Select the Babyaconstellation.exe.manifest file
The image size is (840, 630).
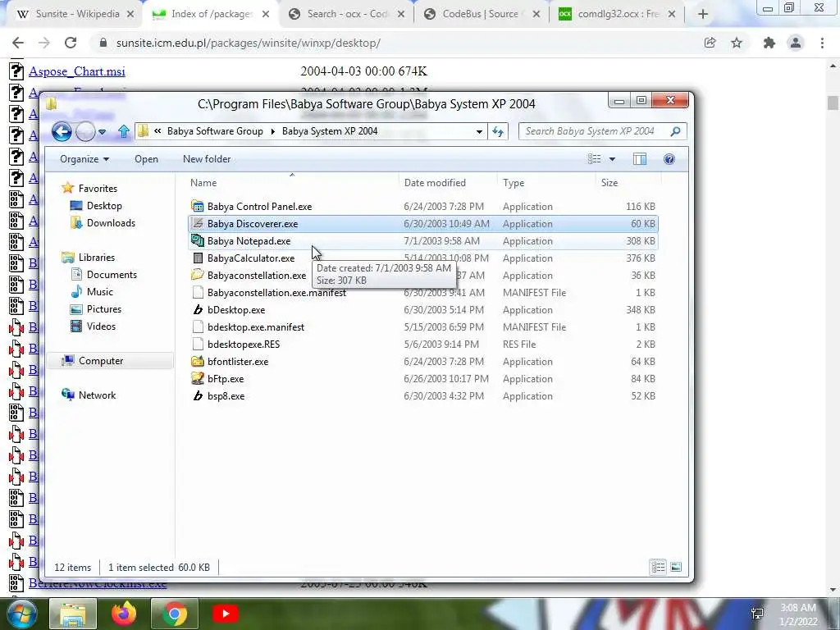pos(276,293)
